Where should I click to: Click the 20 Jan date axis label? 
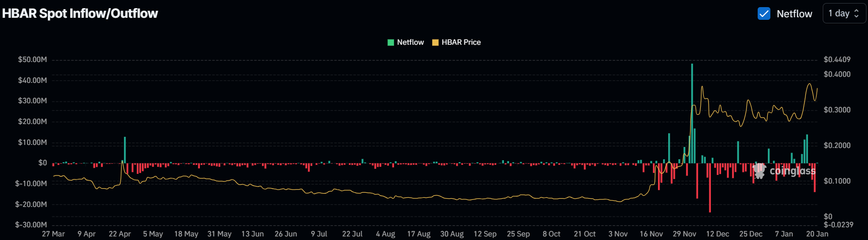point(817,234)
